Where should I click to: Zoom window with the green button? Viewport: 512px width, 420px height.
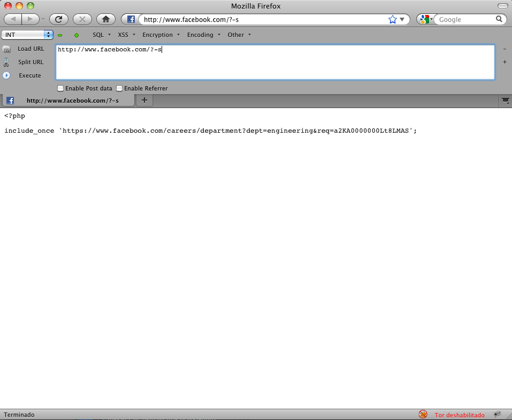pyautogui.click(x=30, y=6)
